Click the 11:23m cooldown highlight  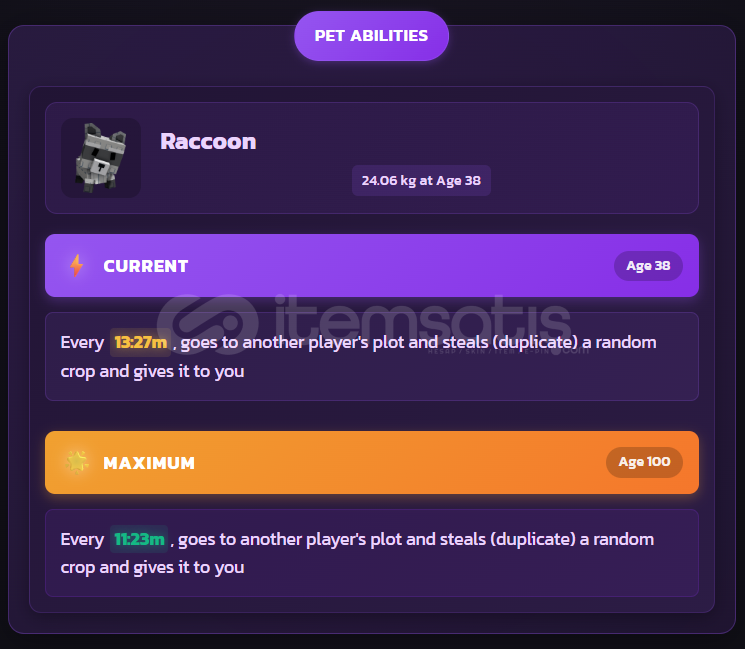coord(139,539)
